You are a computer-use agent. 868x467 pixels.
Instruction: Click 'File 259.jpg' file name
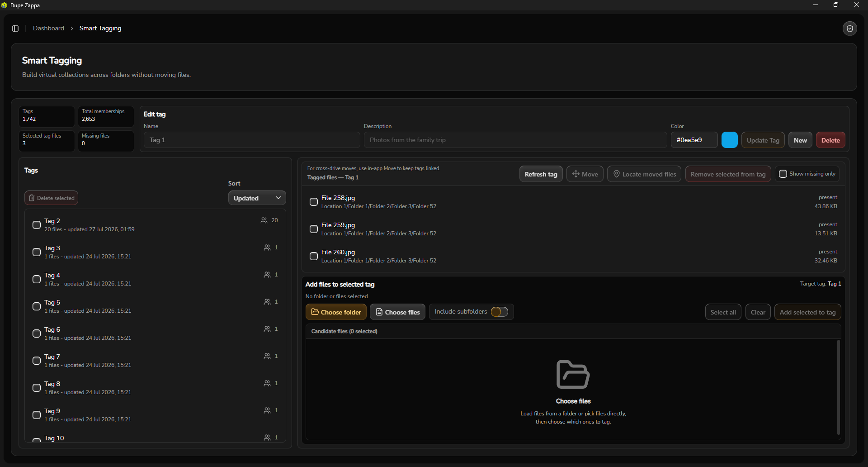338,225
